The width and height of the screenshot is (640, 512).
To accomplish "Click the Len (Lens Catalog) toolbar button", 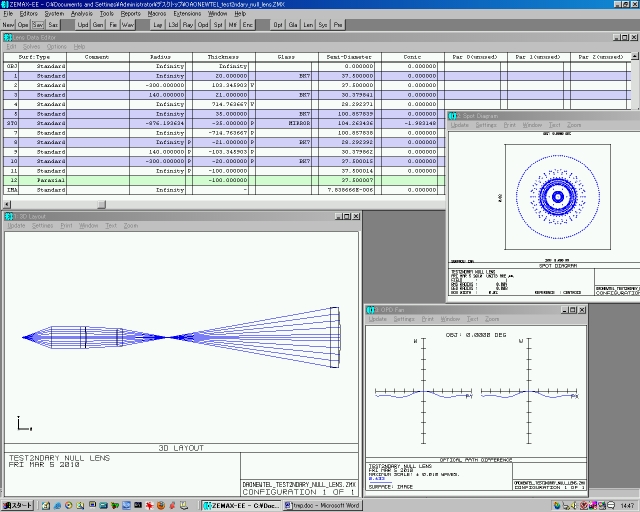I will pyautogui.click(x=308, y=25).
